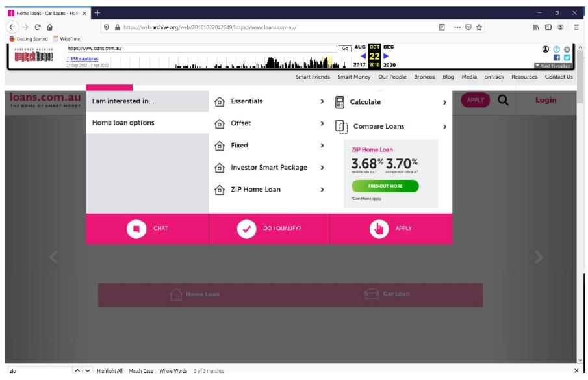Go to browser Home page icon
The width and height of the screenshot is (588, 380).
coord(49,27)
